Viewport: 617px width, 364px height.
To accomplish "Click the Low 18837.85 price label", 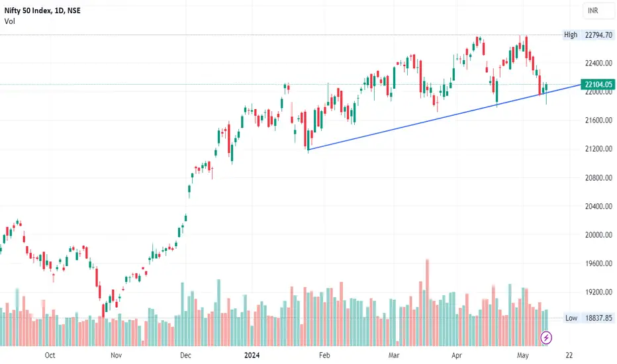I will pyautogui.click(x=589, y=318).
